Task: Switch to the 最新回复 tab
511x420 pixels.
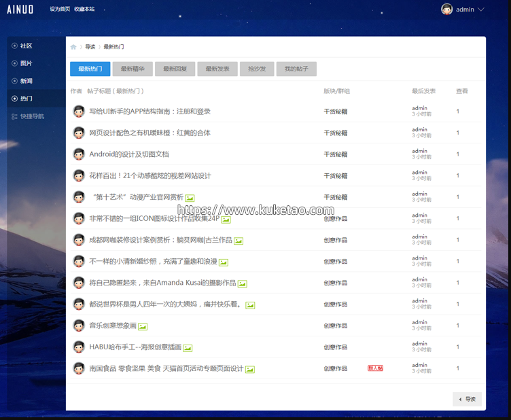Action: (x=175, y=69)
